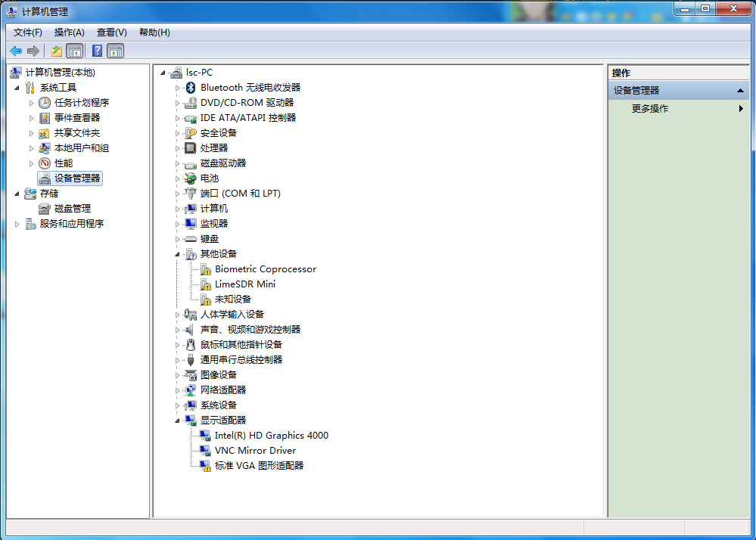The height and width of the screenshot is (540, 756).
Task: Expand the IDE ATA/ATAPI 控制器 node
Action: (177, 119)
